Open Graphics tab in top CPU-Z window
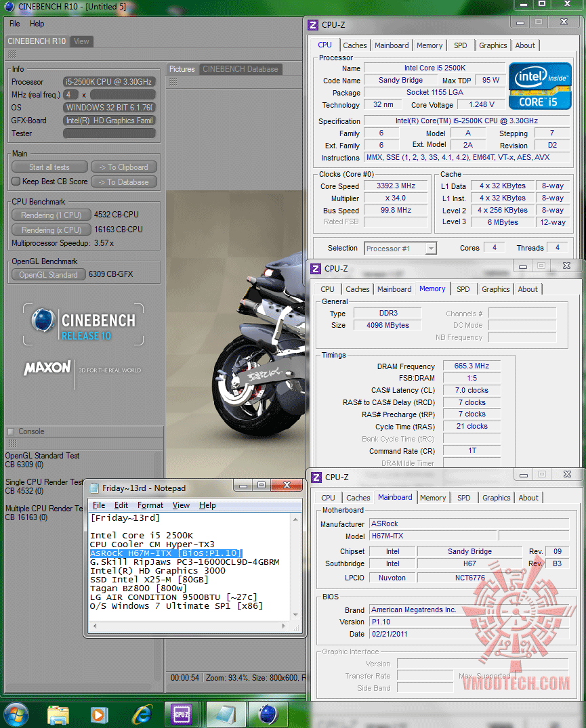Image resolution: width=586 pixels, height=728 pixels. click(x=493, y=45)
